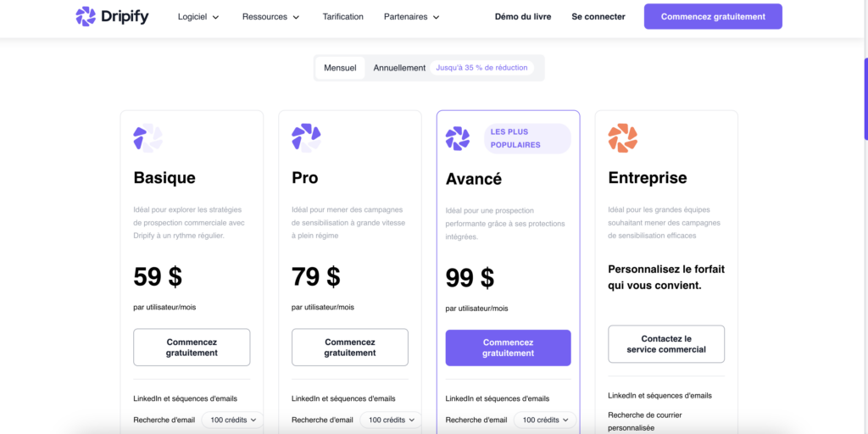Switch billing to Mensuel

341,68
